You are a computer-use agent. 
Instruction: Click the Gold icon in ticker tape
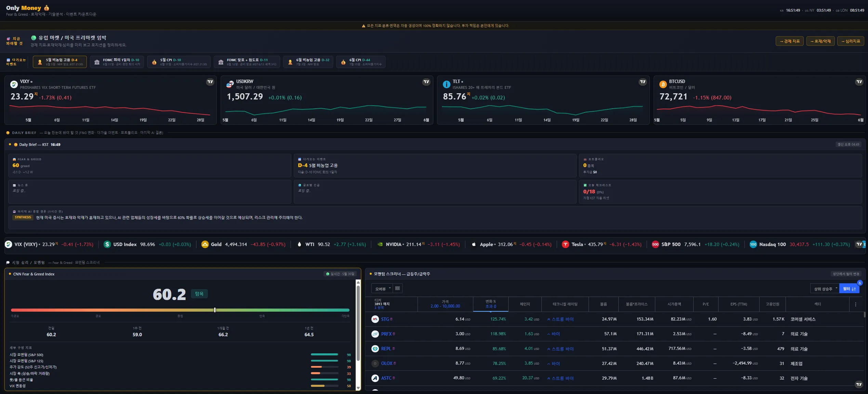(x=205, y=244)
